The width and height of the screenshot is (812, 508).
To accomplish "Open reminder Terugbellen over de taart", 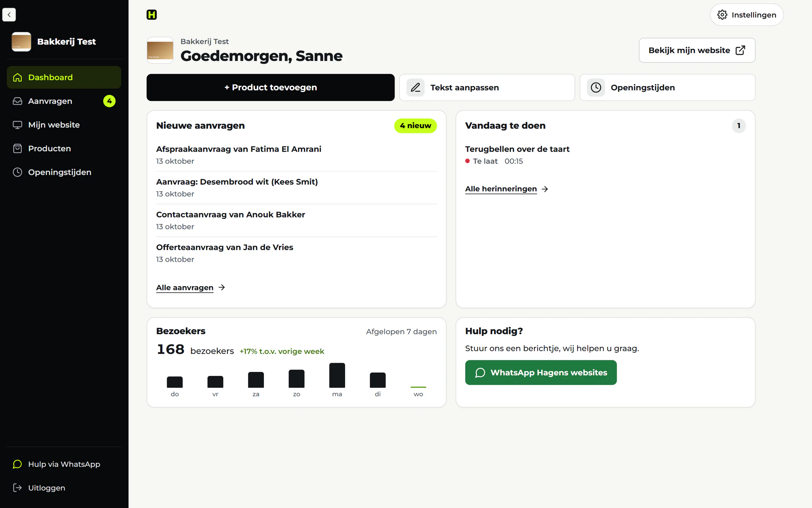I will pyautogui.click(x=605, y=155).
